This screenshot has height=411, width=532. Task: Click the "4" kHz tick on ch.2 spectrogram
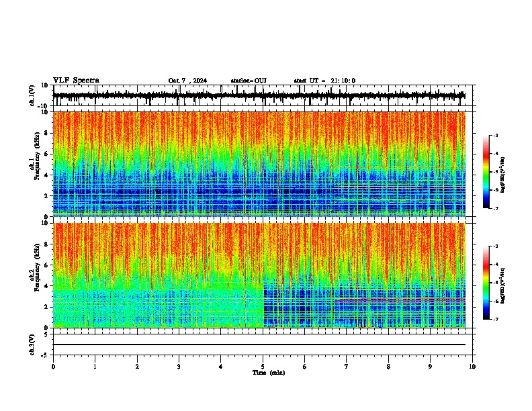click(x=47, y=286)
